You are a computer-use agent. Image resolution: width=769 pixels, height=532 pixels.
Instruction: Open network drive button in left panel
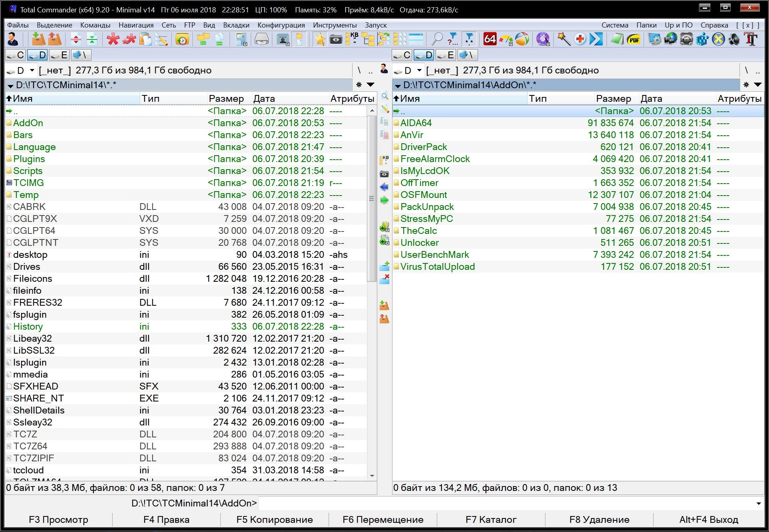[x=81, y=55]
